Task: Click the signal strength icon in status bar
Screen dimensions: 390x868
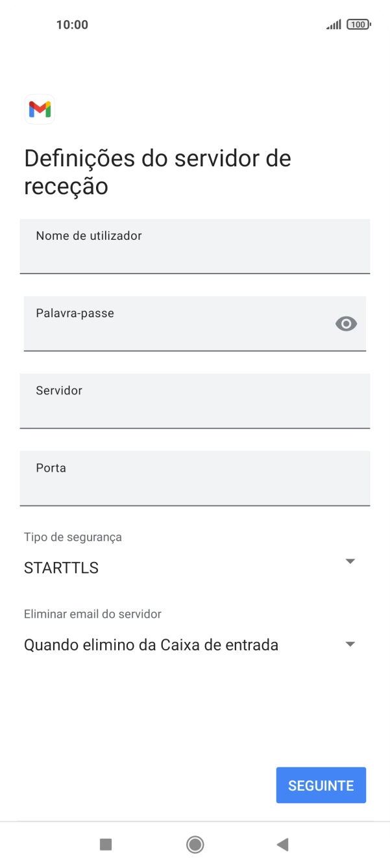Action: tap(334, 24)
